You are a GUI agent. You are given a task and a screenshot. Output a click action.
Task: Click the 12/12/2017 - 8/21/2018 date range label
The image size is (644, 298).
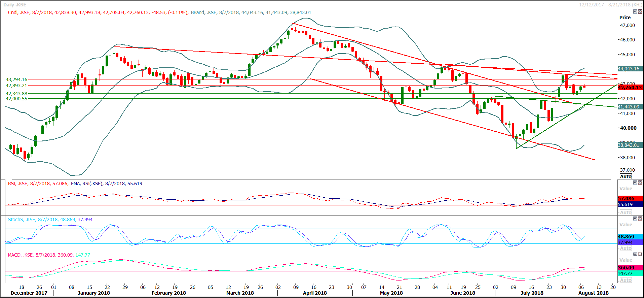click(x=610, y=5)
